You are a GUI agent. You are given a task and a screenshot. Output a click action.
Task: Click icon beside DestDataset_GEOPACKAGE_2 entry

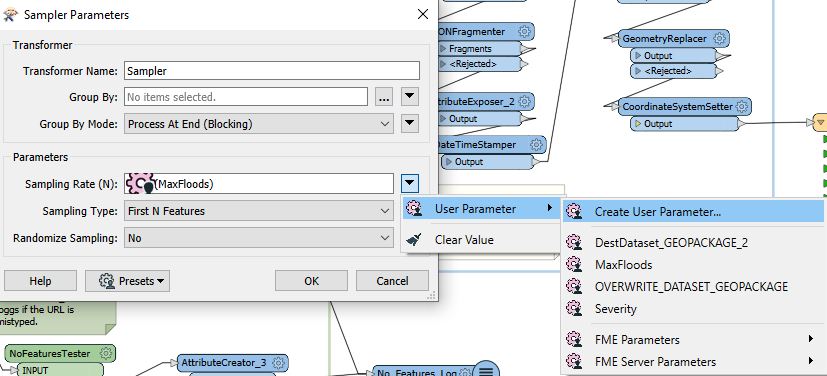click(x=573, y=243)
